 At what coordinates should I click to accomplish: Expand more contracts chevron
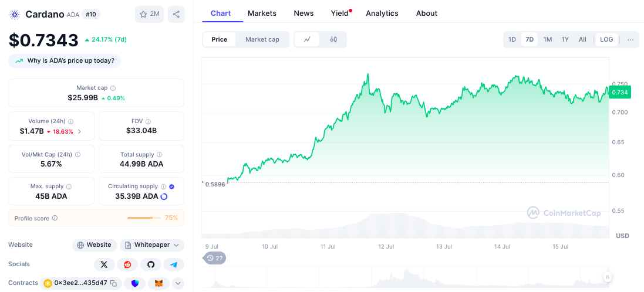point(178,283)
